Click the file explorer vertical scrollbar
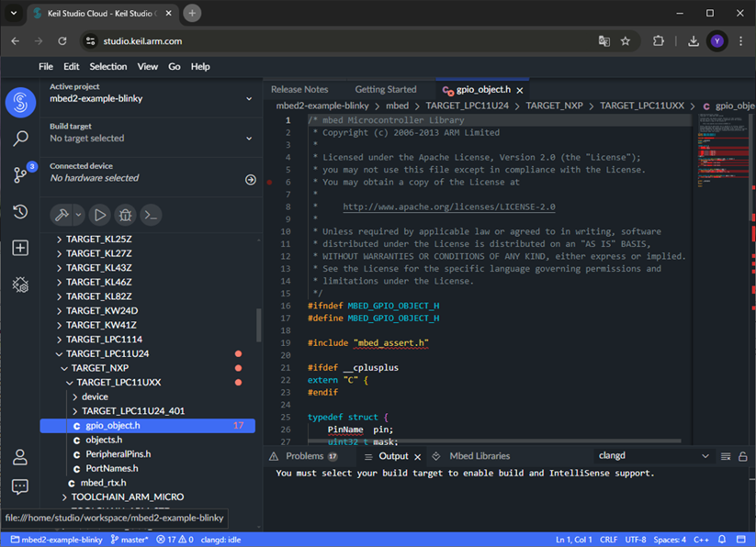This screenshot has height=547, width=756. (258, 324)
